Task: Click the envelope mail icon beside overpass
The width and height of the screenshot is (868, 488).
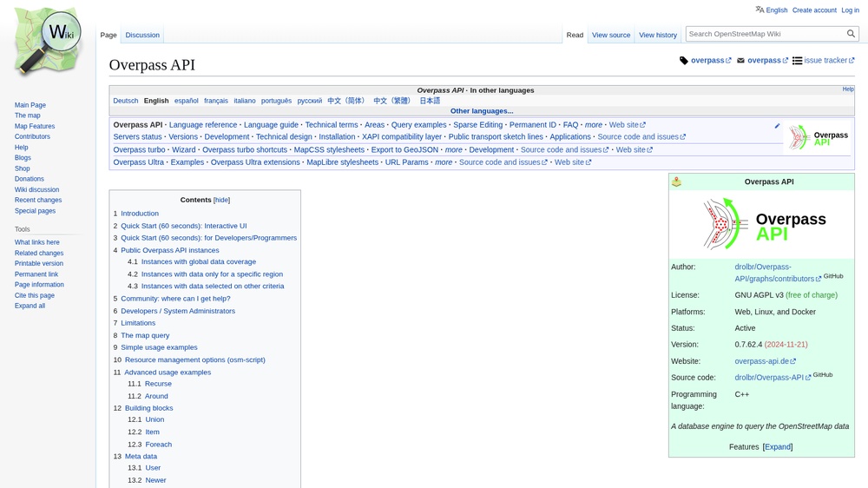Action: pos(740,61)
